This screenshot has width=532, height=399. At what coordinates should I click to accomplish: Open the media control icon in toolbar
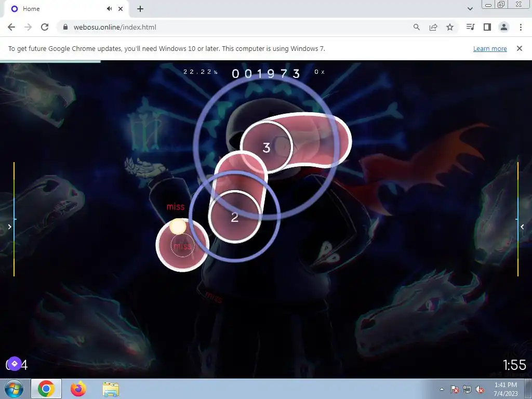tap(470, 27)
